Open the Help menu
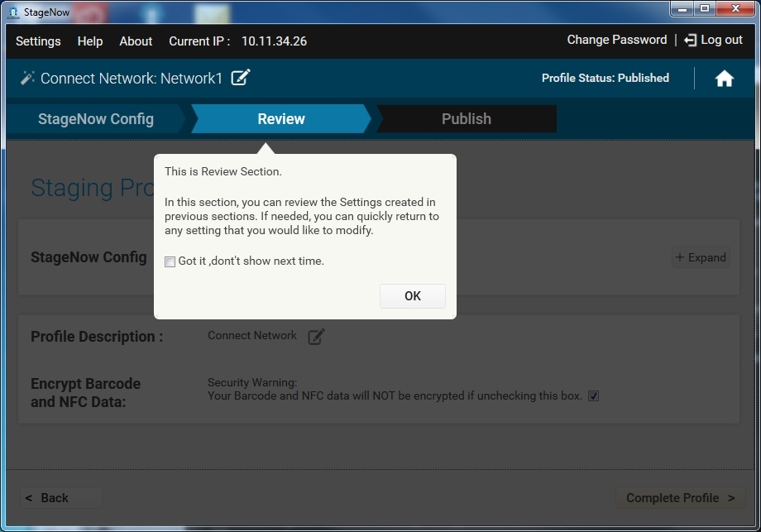This screenshot has width=761, height=532. (x=90, y=41)
